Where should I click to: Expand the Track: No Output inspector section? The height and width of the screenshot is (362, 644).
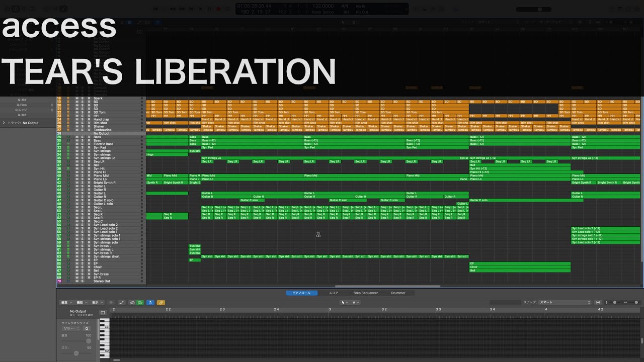pyautogui.click(x=4, y=123)
